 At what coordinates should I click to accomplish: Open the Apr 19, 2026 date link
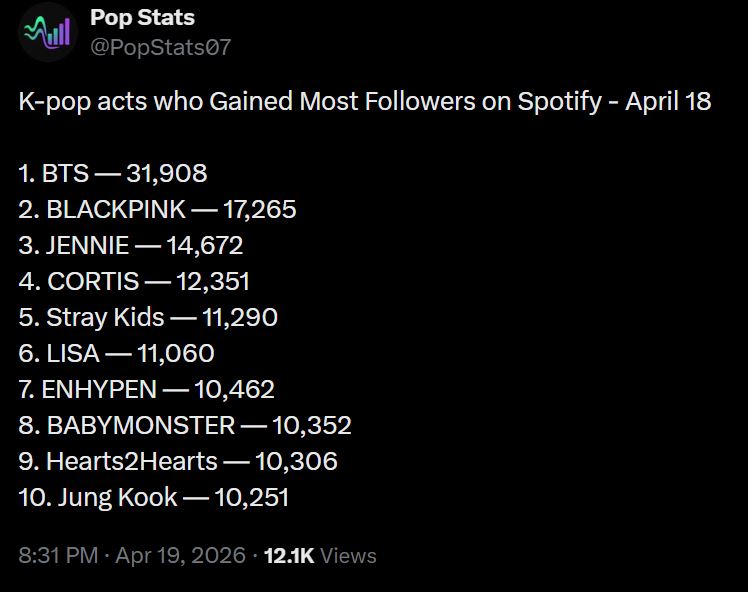coord(180,556)
